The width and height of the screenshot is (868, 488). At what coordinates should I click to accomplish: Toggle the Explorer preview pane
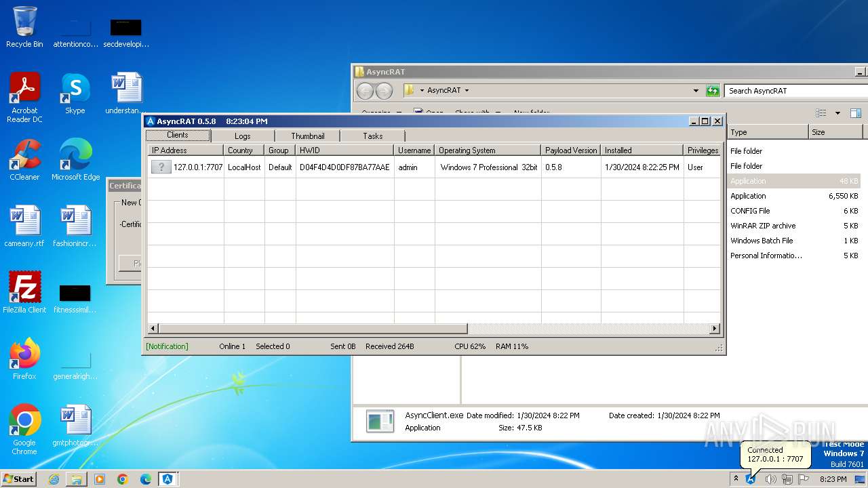[856, 113]
